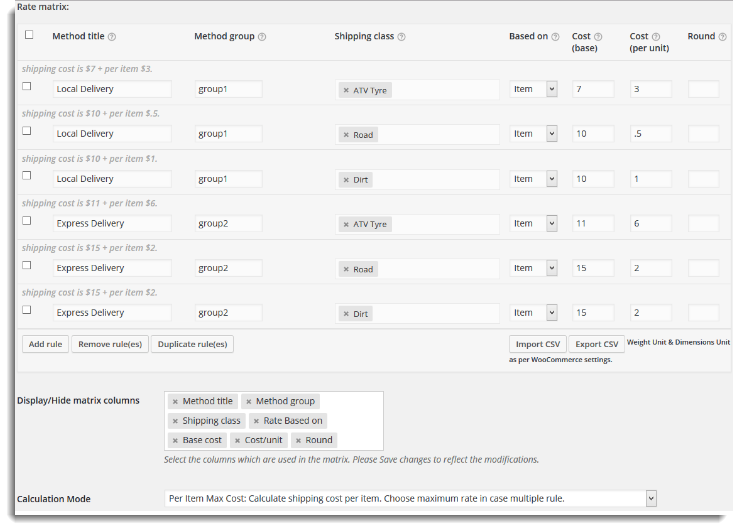
Task: Check the Express Delivery Dirt rule
Action: pos(27,310)
